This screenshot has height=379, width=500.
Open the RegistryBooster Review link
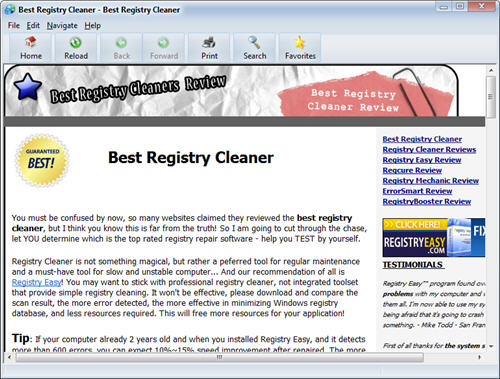427,201
